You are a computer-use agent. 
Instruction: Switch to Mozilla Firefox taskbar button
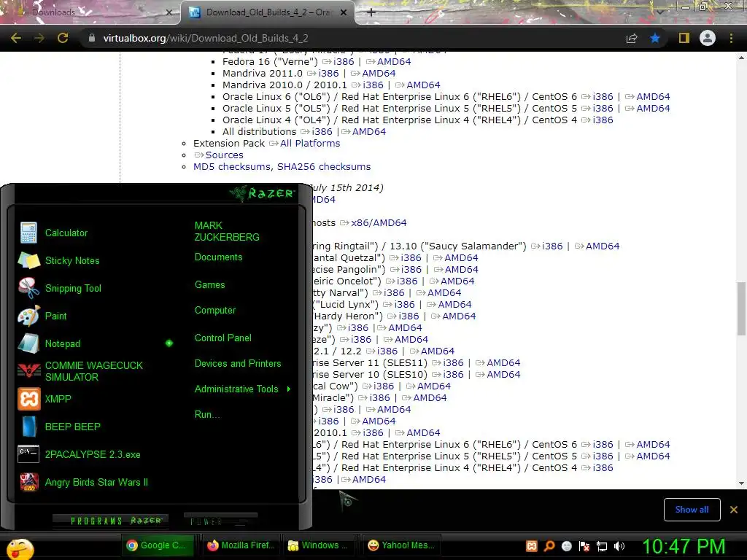(x=241, y=545)
